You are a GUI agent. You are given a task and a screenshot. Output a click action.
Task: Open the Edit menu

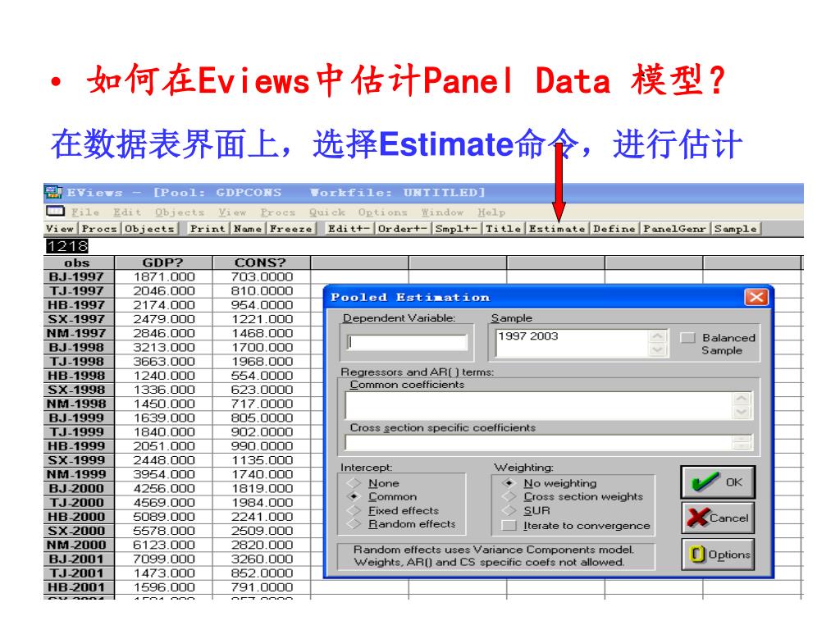point(127,212)
